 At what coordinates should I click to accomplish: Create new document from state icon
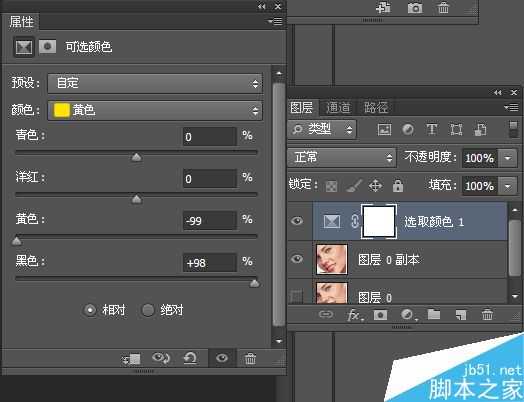tap(383, 7)
